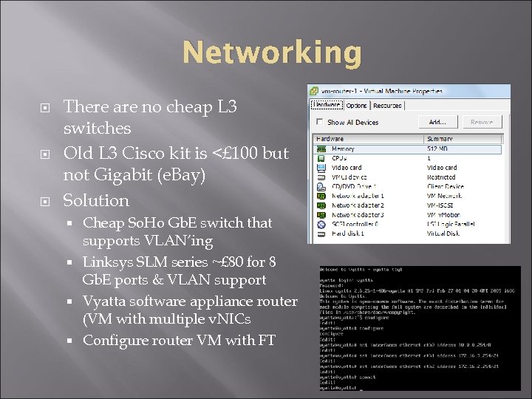Click the 'Linksys SLM series' bullet text
Viewport: 532px width, 399px height.
[x=179, y=270]
